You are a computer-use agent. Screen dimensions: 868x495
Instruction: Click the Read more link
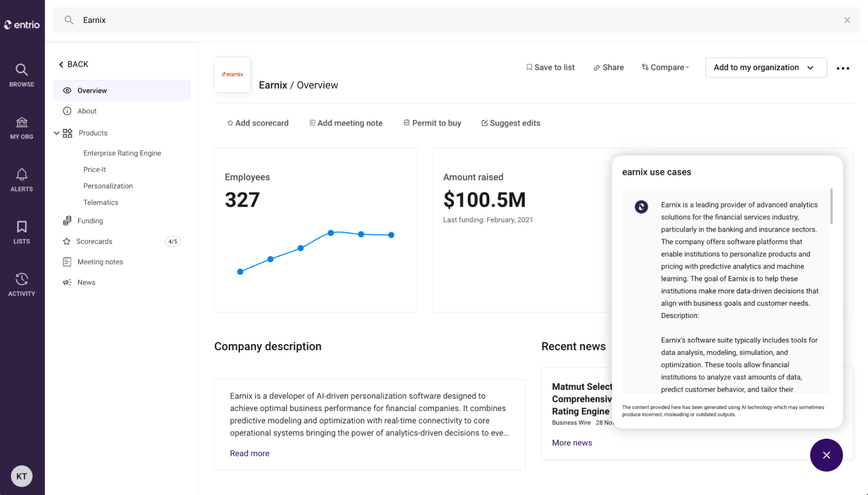pyautogui.click(x=250, y=453)
